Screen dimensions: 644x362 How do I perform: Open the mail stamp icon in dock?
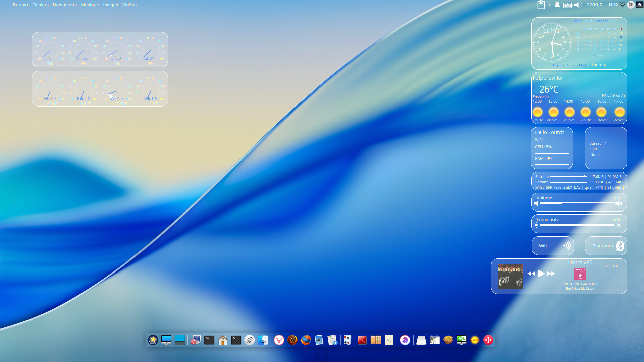click(x=319, y=340)
